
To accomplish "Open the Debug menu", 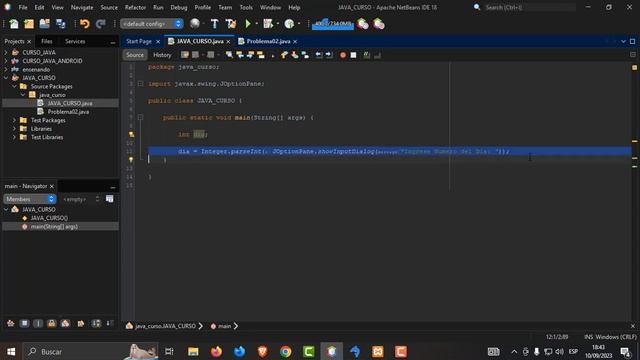I will coord(179,7).
